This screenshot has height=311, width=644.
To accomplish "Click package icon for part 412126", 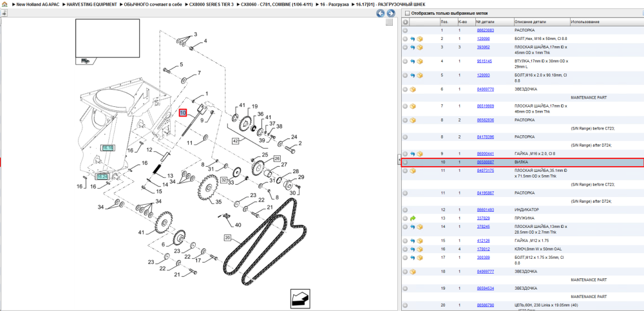I will [420, 241].
